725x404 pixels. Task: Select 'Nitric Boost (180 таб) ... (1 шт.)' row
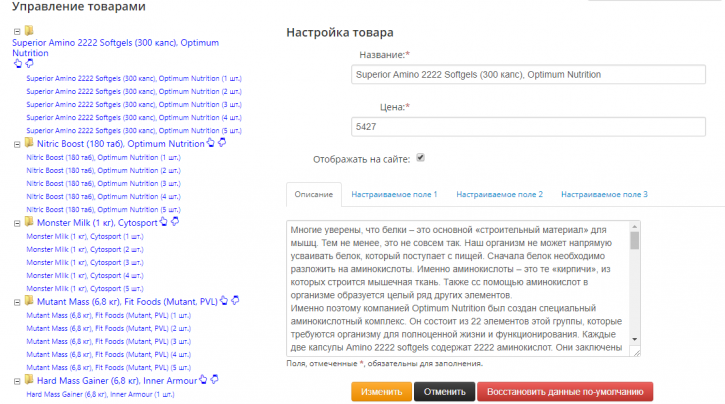pyautogui.click(x=104, y=158)
